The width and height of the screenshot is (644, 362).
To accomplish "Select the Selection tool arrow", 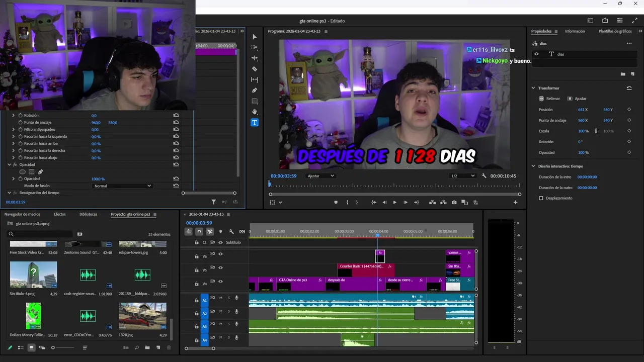I will [255, 37].
